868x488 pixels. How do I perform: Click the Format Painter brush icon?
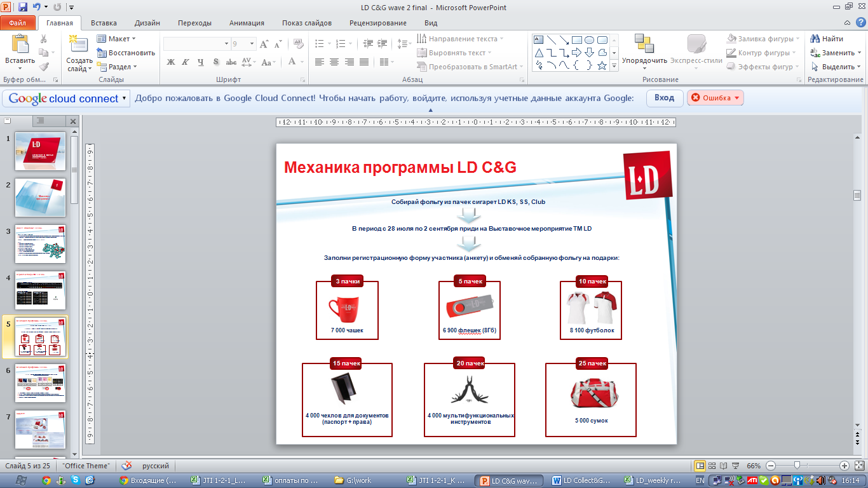44,67
